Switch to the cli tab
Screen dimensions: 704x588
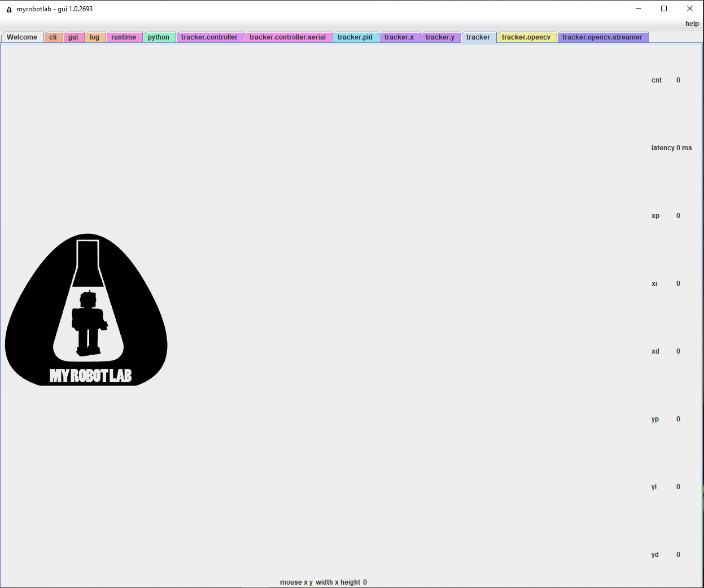click(53, 37)
